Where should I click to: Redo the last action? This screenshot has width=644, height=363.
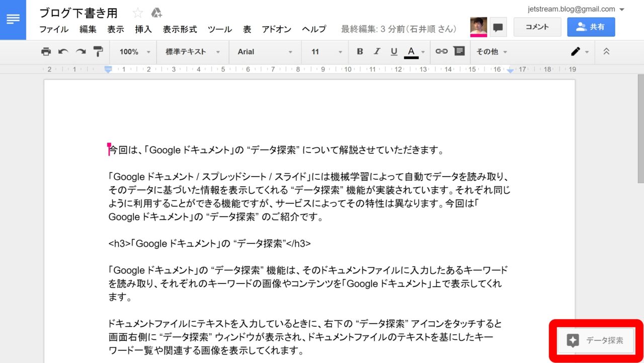coord(80,52)
